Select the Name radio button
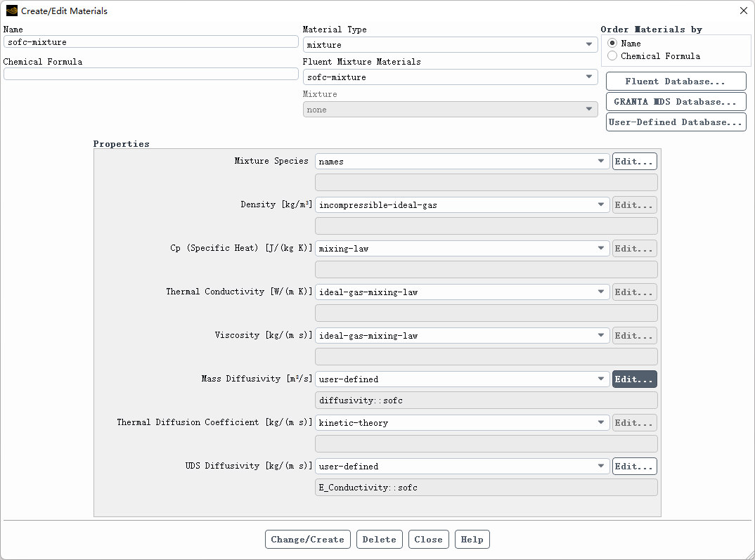This screenshot has height=560, width=755. point(612,44)
